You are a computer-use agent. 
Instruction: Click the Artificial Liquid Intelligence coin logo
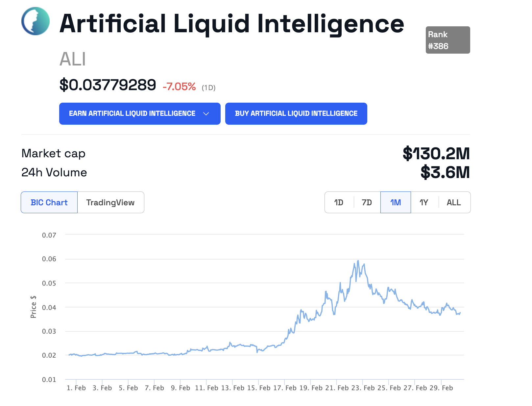(36, 21)
